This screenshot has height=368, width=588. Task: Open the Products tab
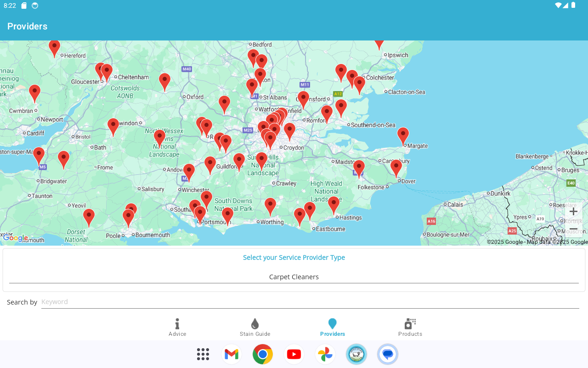[410, 328]
